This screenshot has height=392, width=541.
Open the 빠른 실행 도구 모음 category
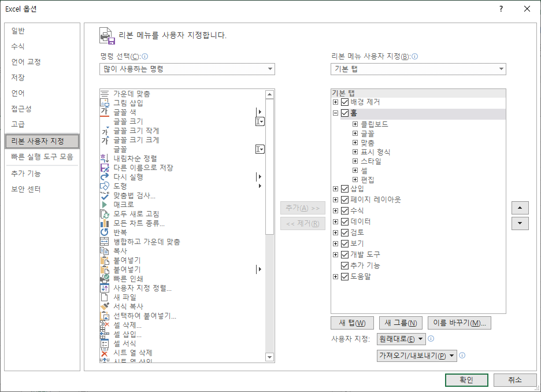coord(42,157)
